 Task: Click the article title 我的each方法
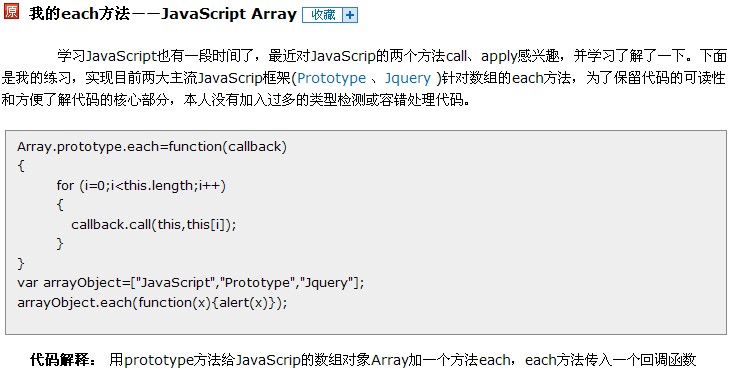coord(79,14)
